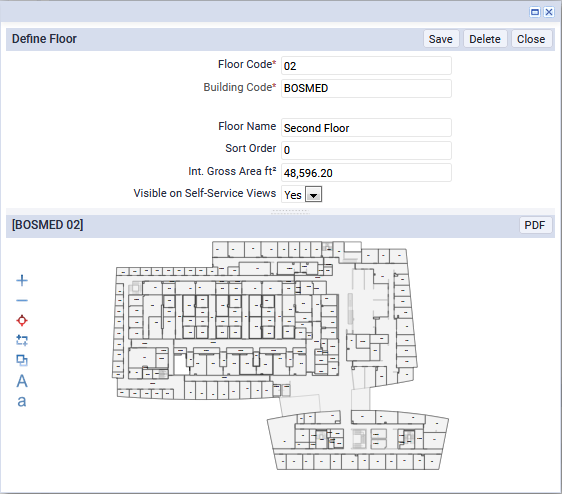Delete the floor record
The height and width of the screenshot is (494, 562).
[485, 39]
